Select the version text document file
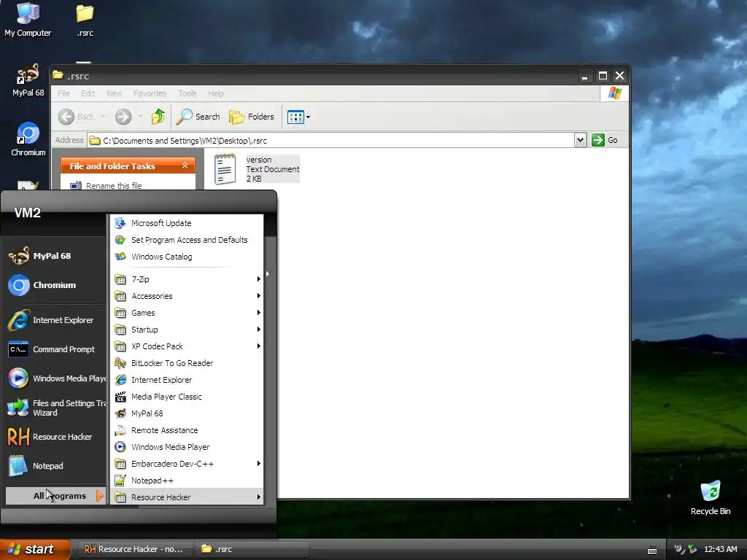 257,169
